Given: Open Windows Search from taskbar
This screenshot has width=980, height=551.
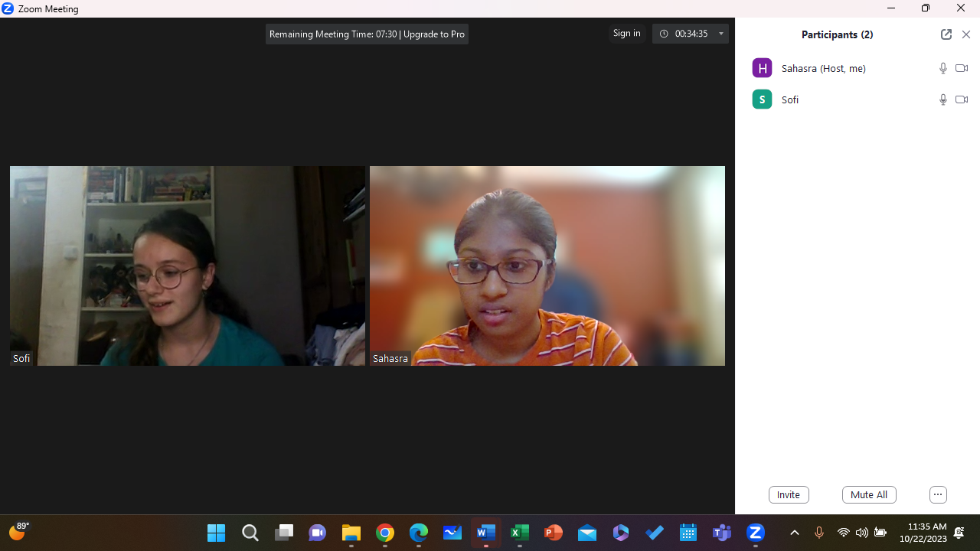Looking at the screenshot, I should click(250, 533).
